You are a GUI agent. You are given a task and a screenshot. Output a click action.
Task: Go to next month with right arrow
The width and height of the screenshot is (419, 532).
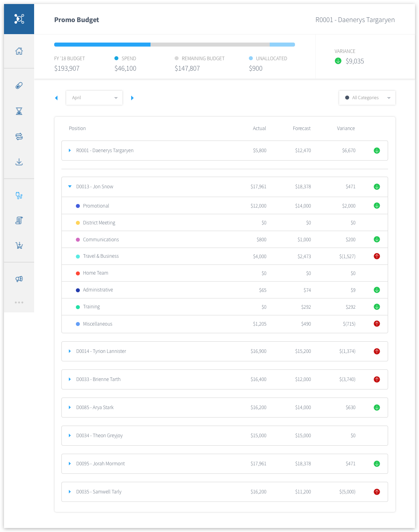[x=132, y=98]
